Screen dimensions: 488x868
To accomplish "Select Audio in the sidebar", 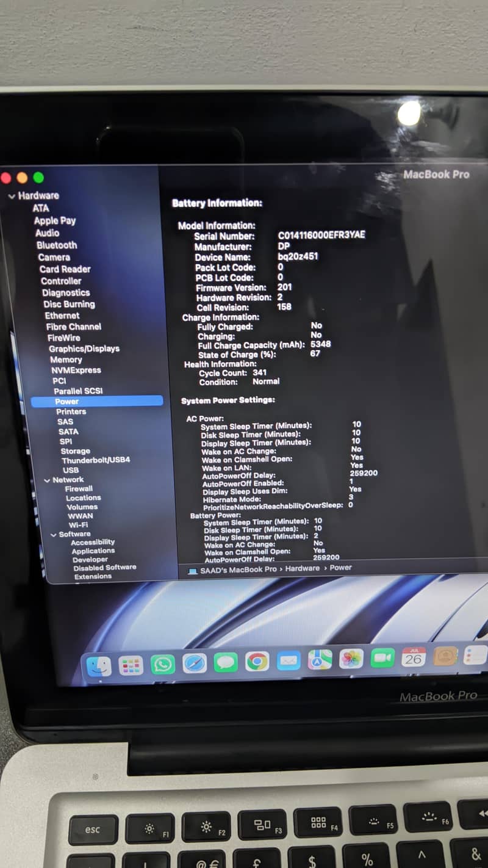I will [x=47, y=233].
